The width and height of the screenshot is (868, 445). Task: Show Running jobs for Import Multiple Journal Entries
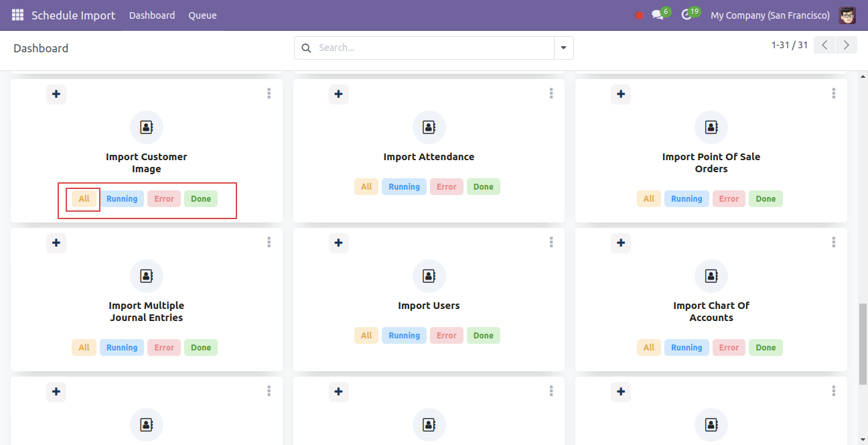(122, 348)
